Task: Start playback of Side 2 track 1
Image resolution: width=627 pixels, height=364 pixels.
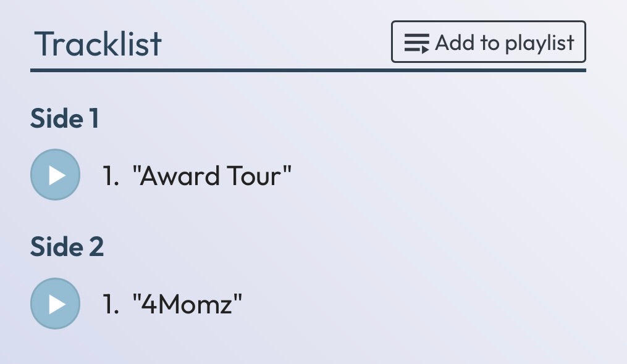Action: (55, 304)
